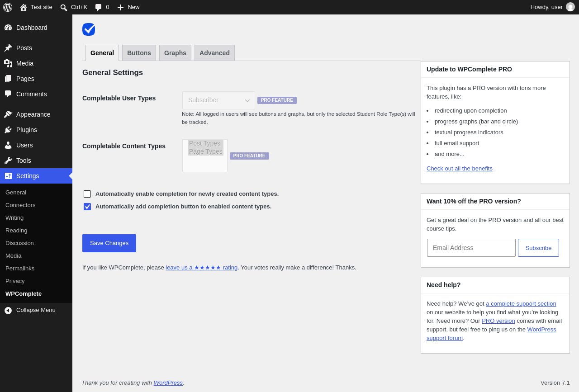Click the Tools wrench icon
This screenshot has width=579, height=392.
click(x=8, y=161)
